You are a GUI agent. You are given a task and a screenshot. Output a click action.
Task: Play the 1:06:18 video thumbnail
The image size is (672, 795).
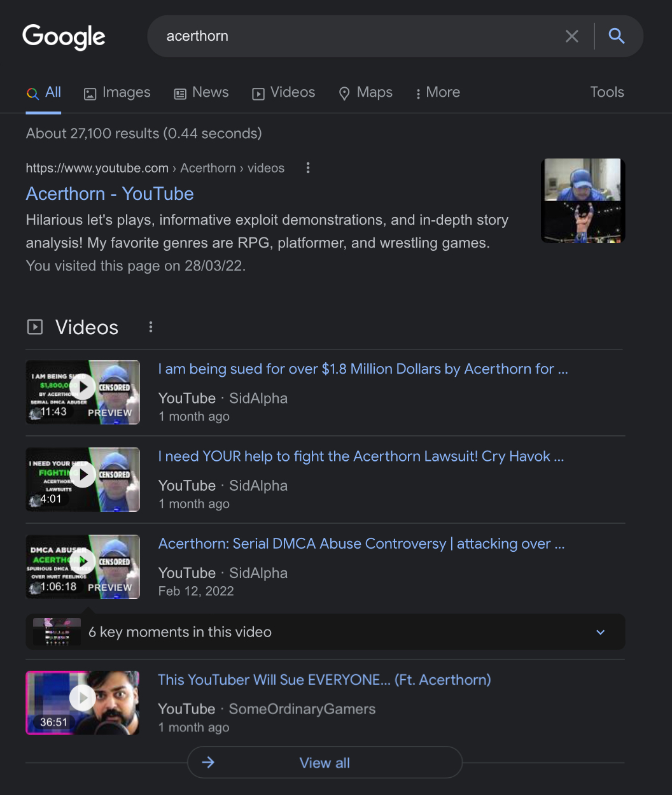coord(83,566)
